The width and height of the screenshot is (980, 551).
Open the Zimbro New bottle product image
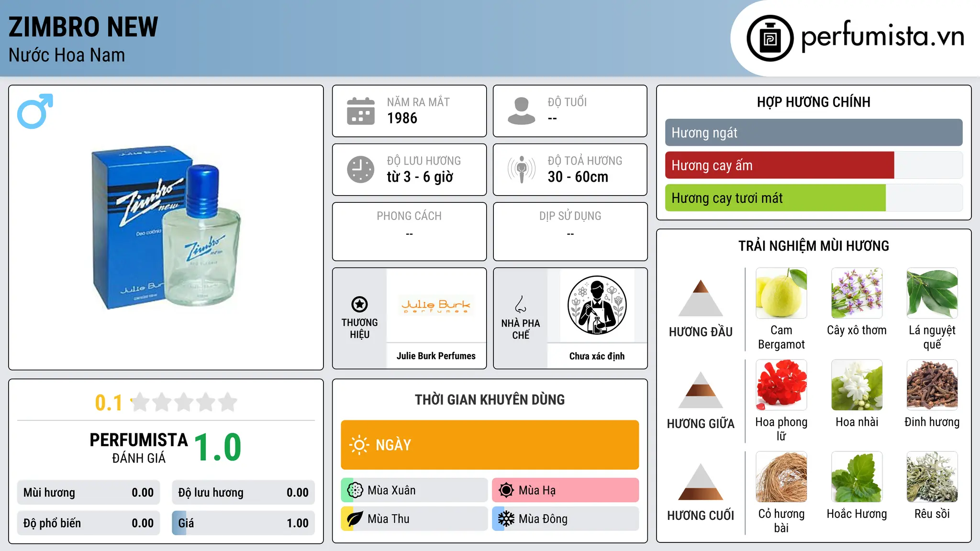166,228
